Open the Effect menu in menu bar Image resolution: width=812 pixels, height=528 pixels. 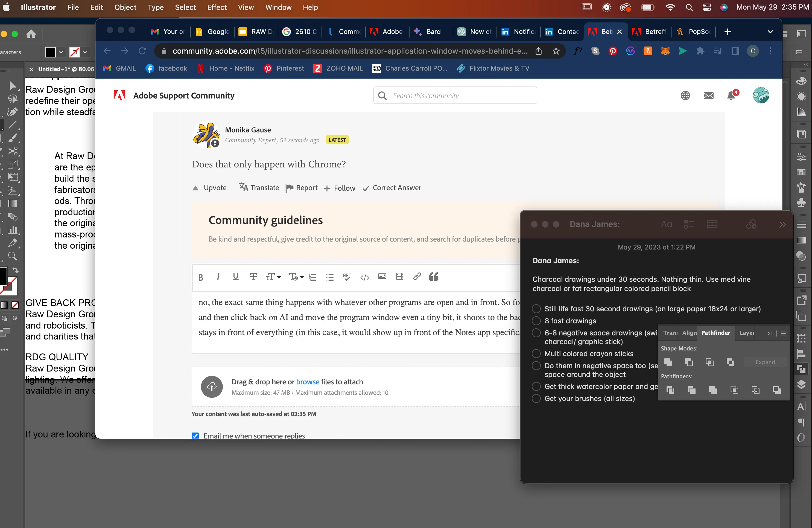217,7
